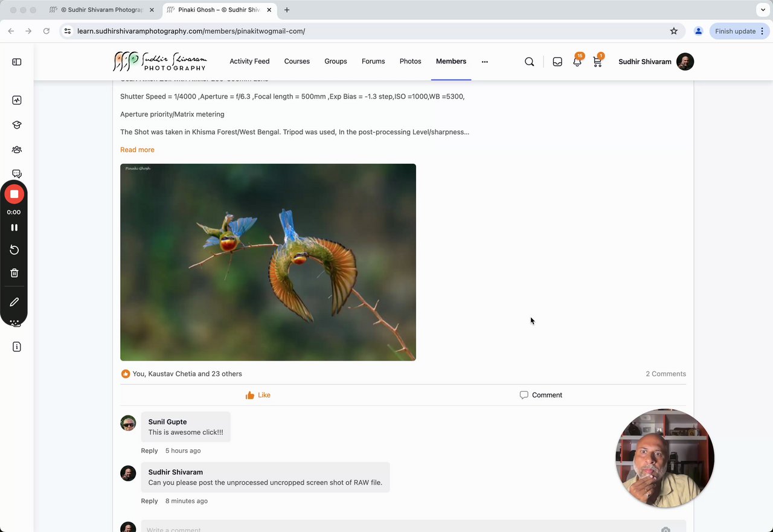Open the shopping cart
773x532 pixels.
click(x=597, y=61)
